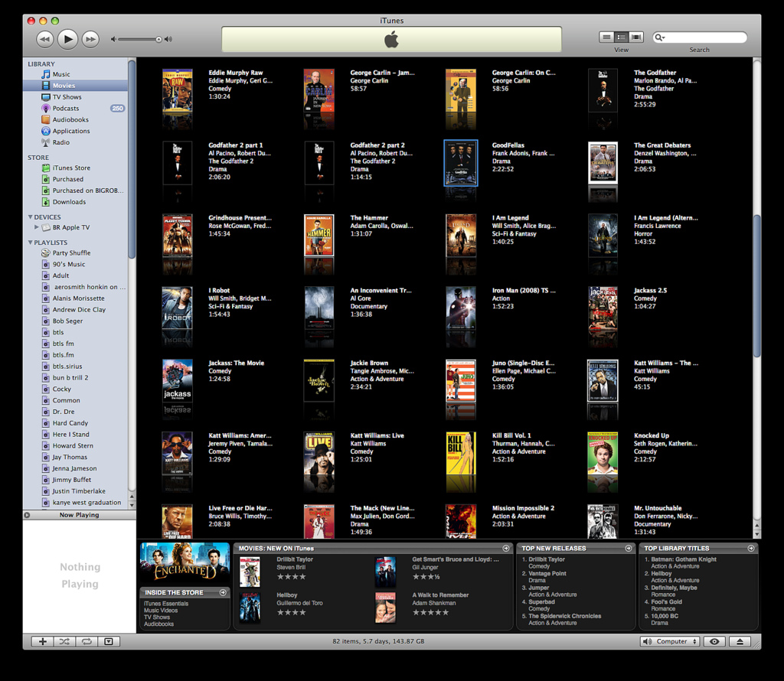
Task: Click the iTunes Store icon
Action: (x=45, y=168)
